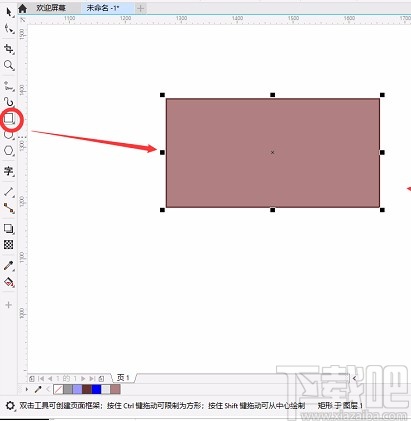Click document palette eyedropper icon

38,389
